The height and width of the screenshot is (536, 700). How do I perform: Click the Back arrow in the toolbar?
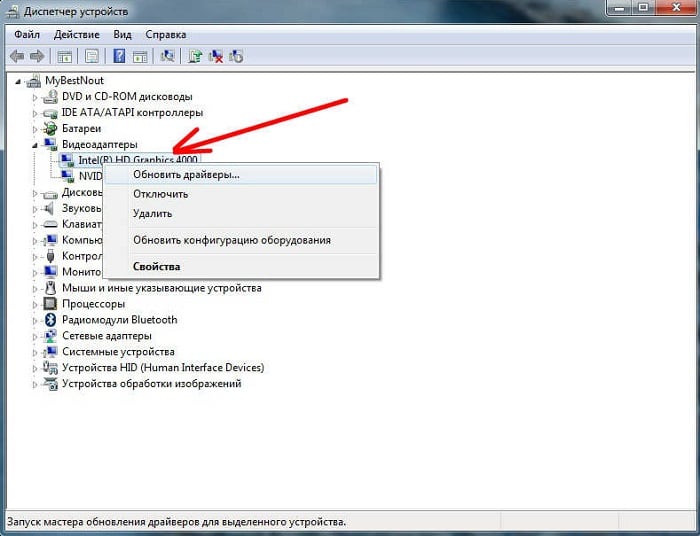point(17,56)
